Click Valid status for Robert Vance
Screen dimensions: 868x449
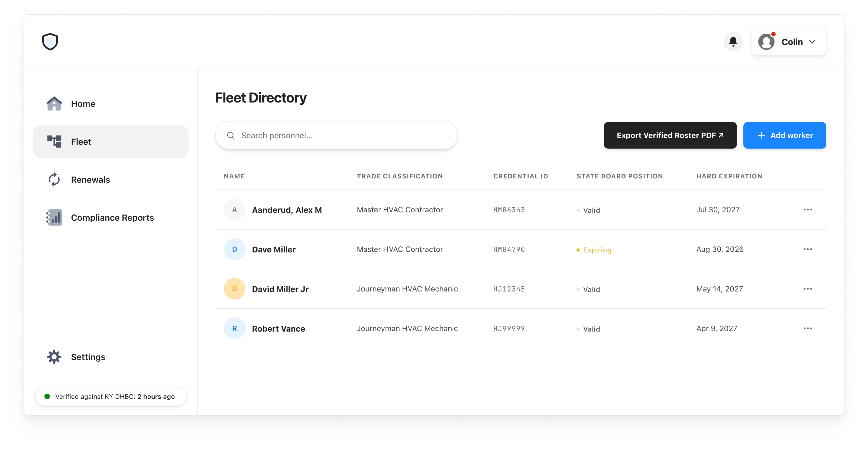588,329
